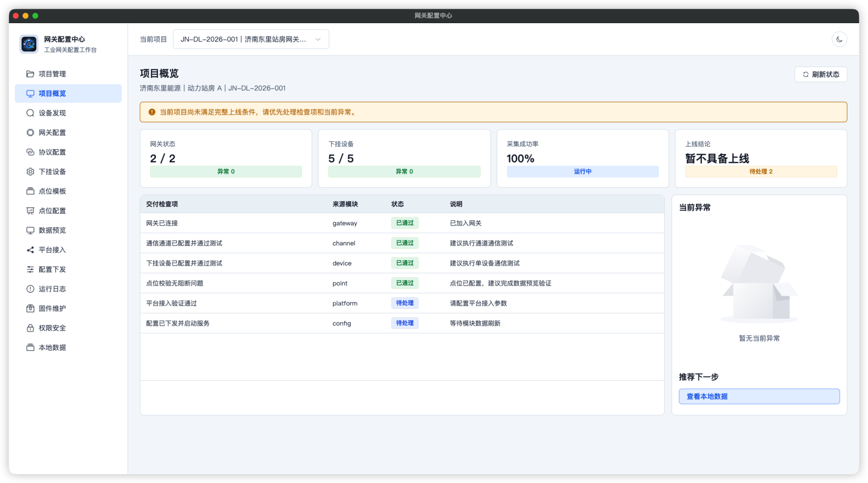The image size is (868, 483).
Task: Select 下挂设备 in the sidebar
Action: tap(68, 172)
